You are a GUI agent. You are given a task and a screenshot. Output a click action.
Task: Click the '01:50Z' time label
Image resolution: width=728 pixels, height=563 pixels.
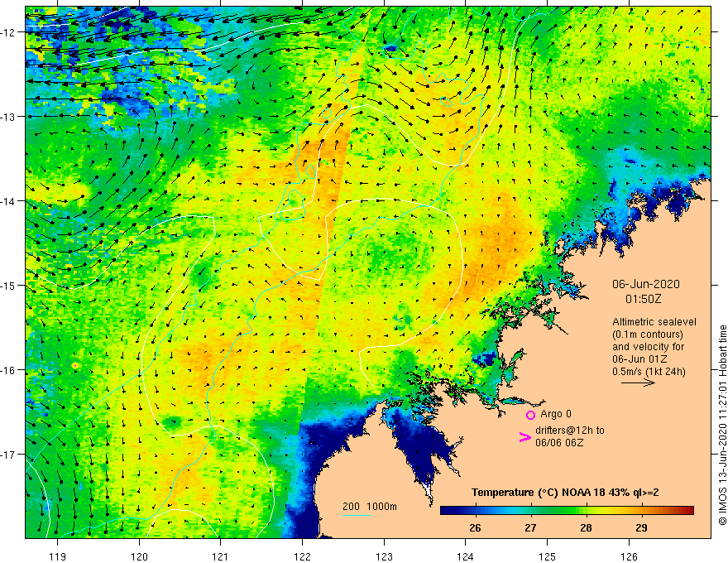point(643,299)
